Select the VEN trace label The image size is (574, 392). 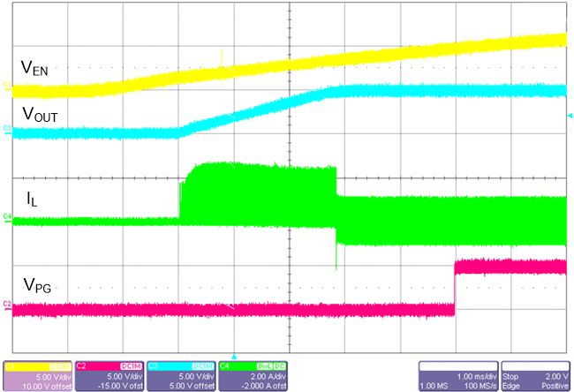[x=35, y=66]
